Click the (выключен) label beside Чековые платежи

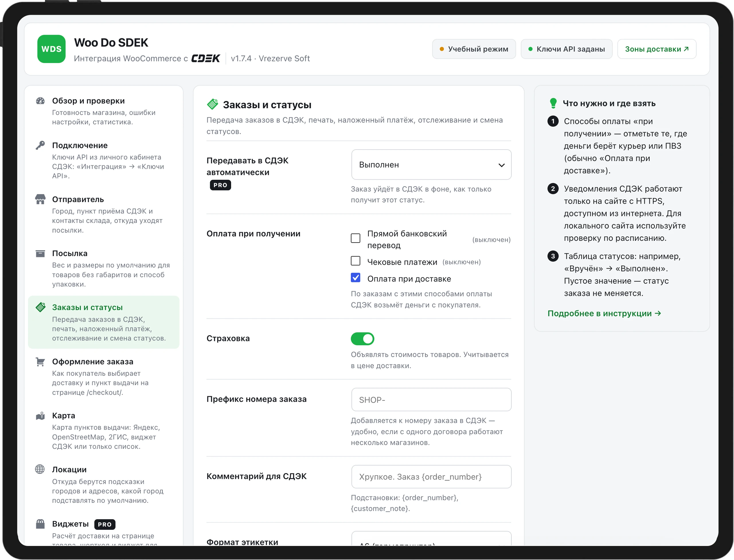462,262
